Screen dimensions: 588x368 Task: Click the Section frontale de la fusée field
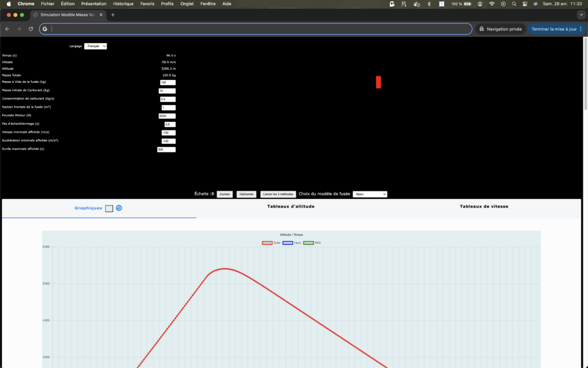(168, 108)
